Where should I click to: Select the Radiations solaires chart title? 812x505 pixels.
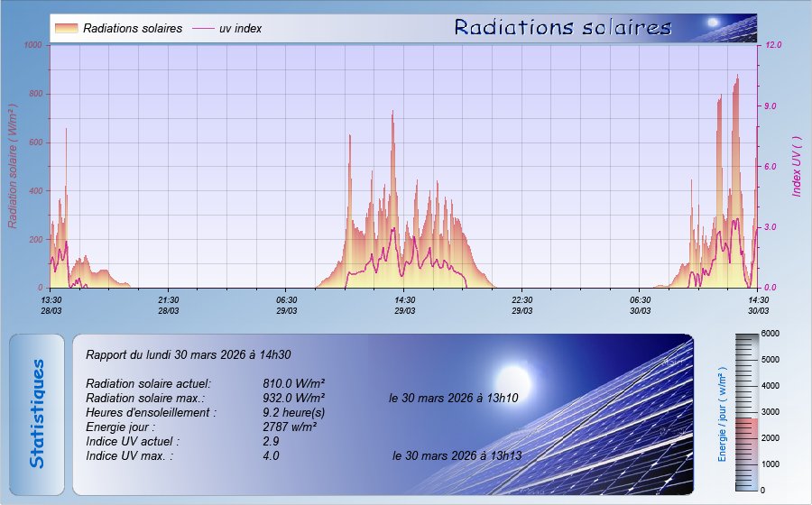(x=562, y=28)
